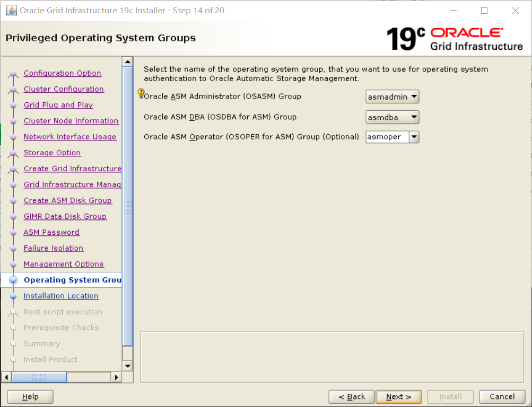Click the Cancel button
The height and width of the screenshot is (407, 532).
coord(502,397)
